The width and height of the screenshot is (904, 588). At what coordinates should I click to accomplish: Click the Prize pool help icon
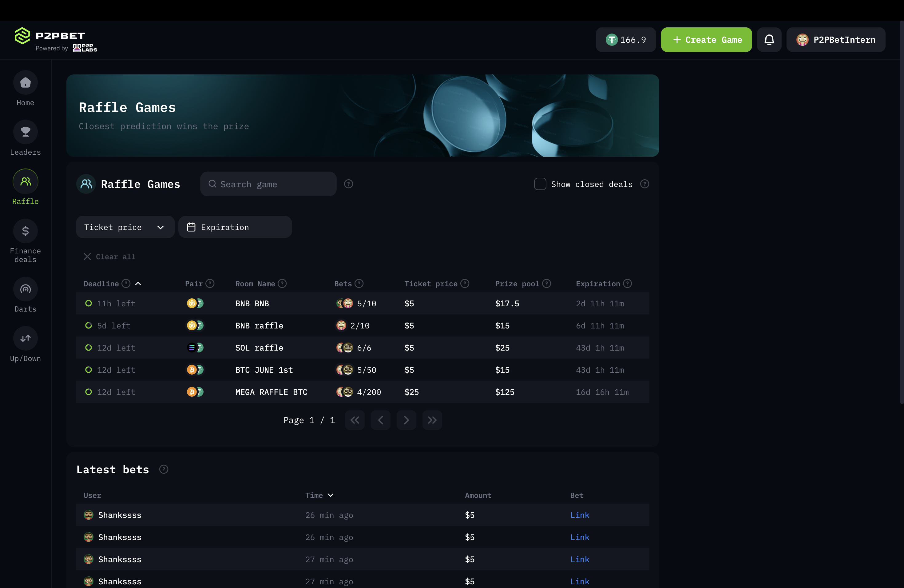[547, 283]
